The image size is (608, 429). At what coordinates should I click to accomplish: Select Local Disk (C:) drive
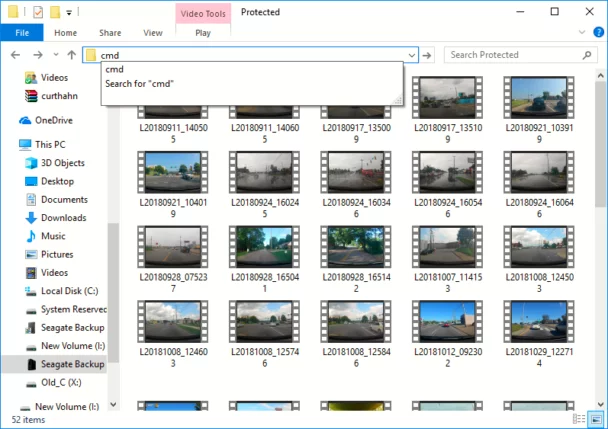[x=69, y=291]
